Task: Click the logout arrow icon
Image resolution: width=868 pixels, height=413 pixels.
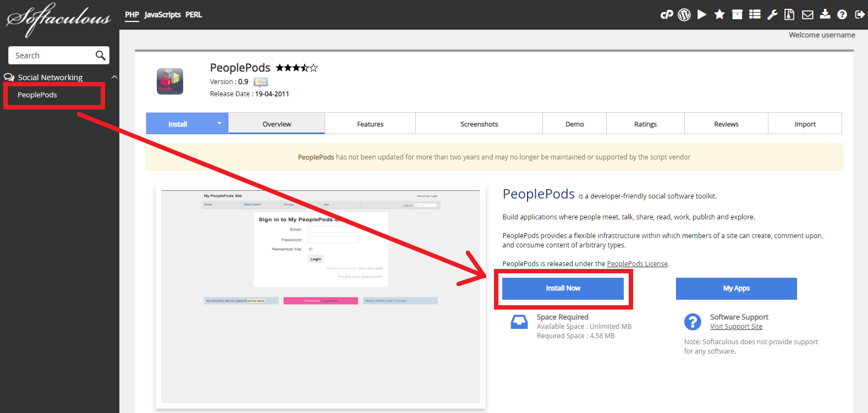Action: point(860,15)
